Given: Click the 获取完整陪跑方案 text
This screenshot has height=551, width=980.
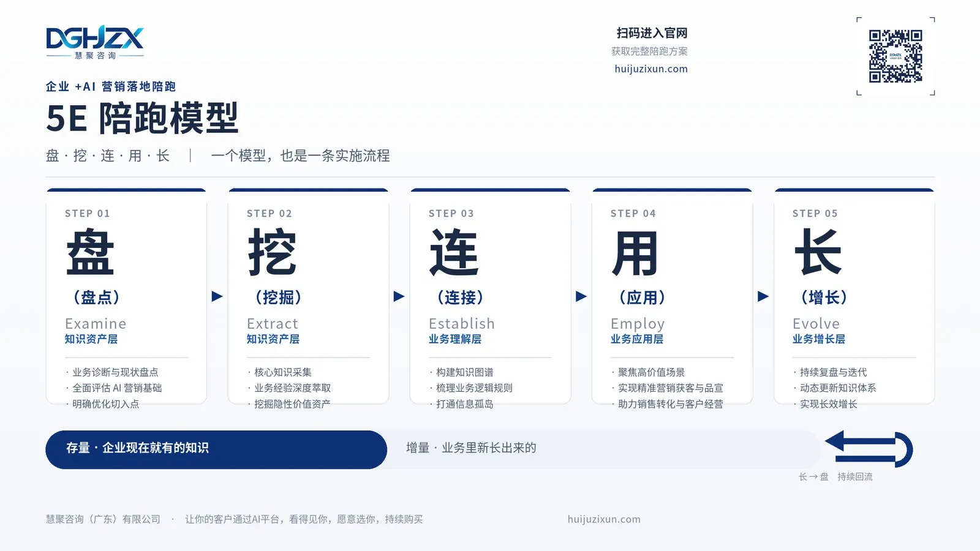Looking at the screenshot, I should coord(649,51).
